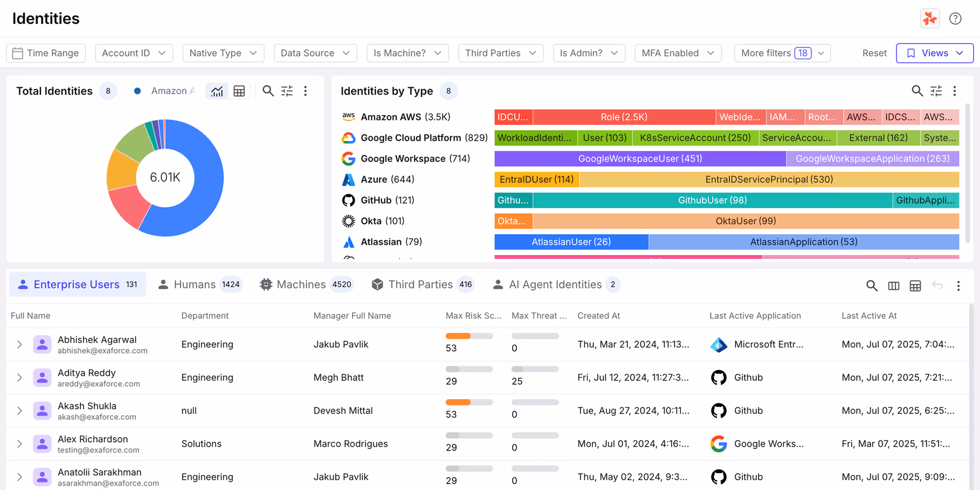The height and width of the screenshot is (490, 980).
Task: Sort by Full Name column header
Action: click(31, 316)
